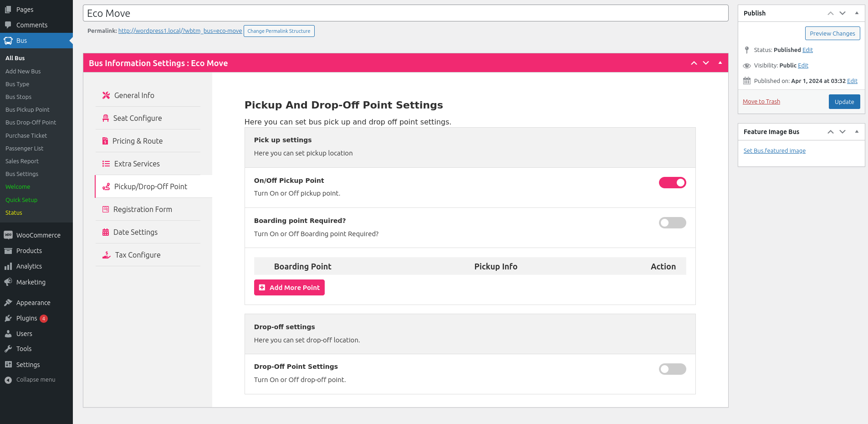Click the Plugins update count badge

[44, 319]
